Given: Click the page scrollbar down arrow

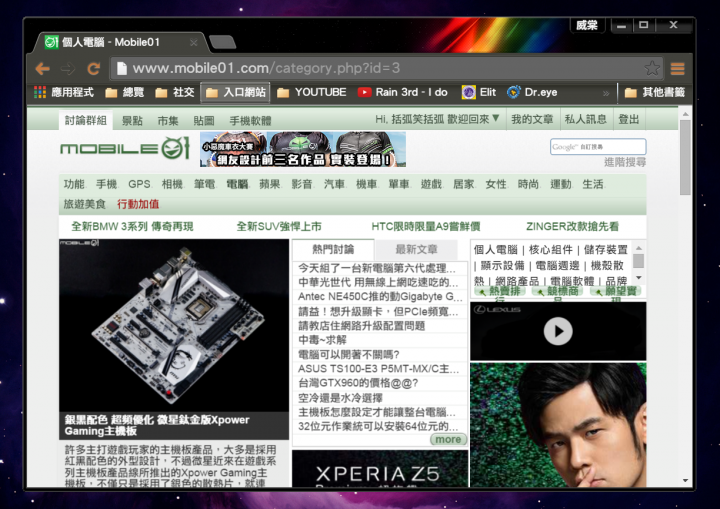Looking at the screenshot, I should point(685,481).
